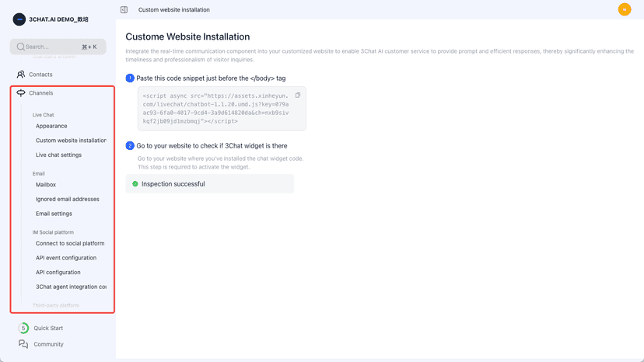The height and width of the screenshot is (362, 644).
Task: Click the 'Paste this code snippet' step text
Action: [x=211, y=78]
